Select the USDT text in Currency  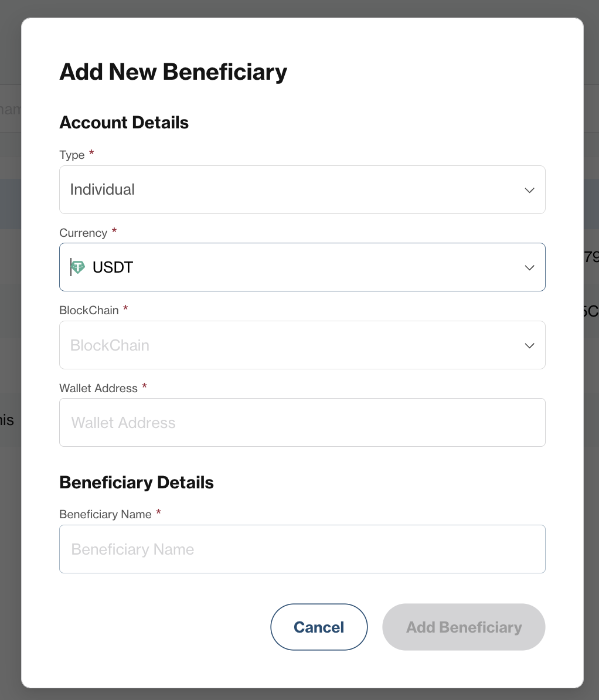113,267
